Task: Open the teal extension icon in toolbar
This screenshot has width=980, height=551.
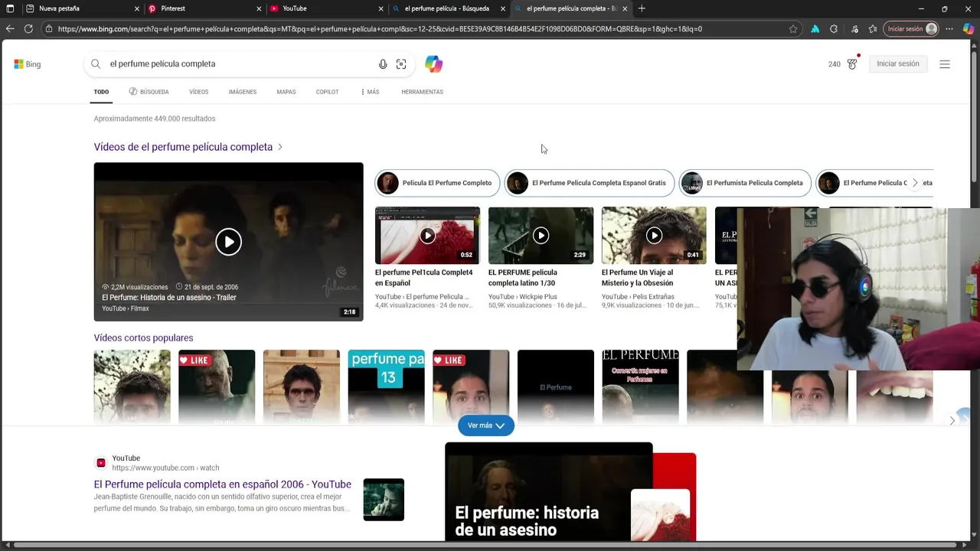Action: pos(815,29)
